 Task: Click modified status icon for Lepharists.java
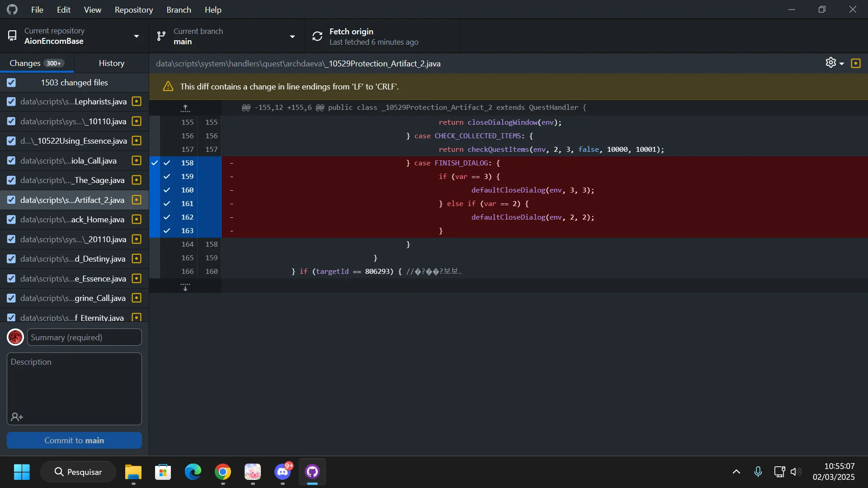coord(137,101)
